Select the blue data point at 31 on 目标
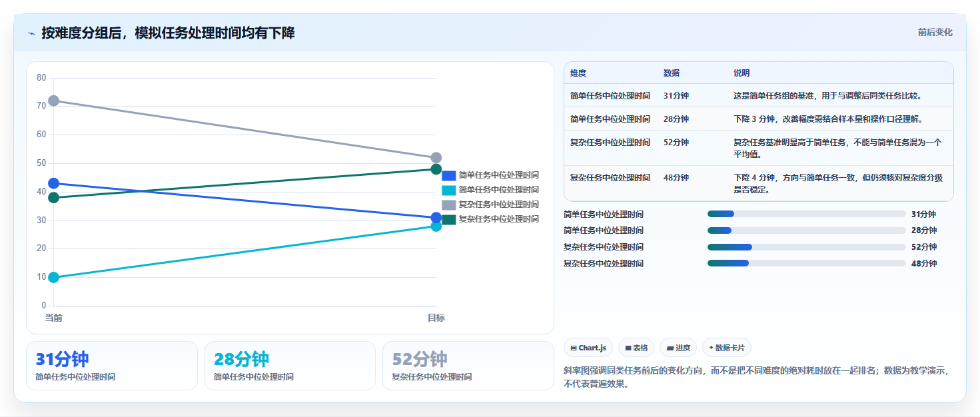This screenshot has width=980, height=417. [x=436, y=218]
